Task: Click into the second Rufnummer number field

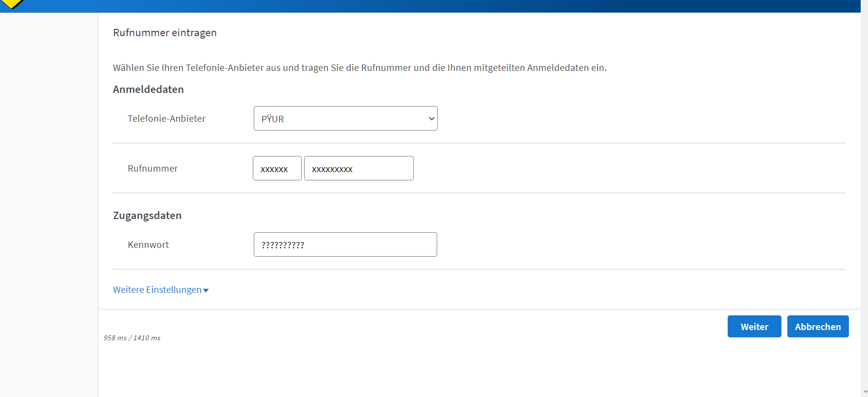Action: 358,169
